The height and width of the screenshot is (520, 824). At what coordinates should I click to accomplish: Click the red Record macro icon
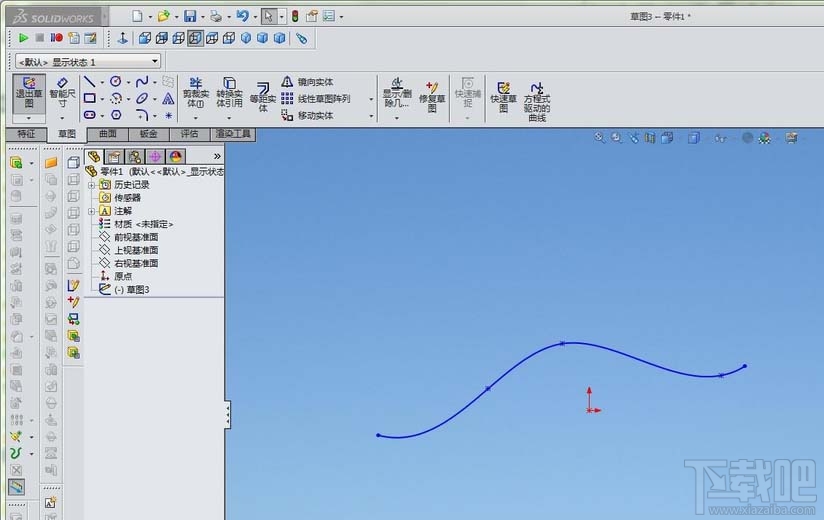click(57, 38)
